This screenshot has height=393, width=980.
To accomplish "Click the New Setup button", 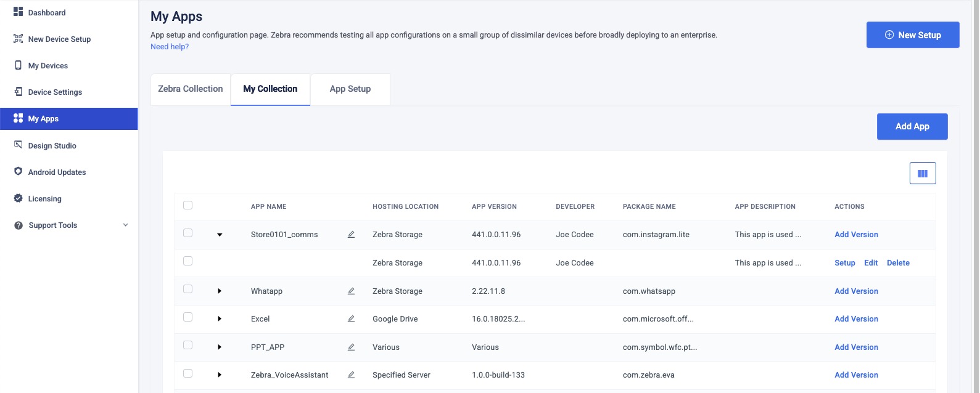I will [912, 35].
